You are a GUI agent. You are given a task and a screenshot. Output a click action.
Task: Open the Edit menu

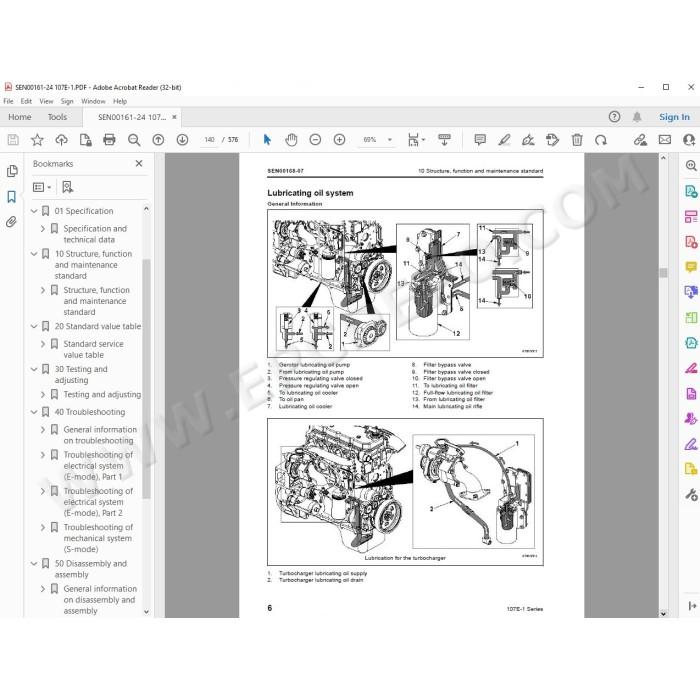26,101
